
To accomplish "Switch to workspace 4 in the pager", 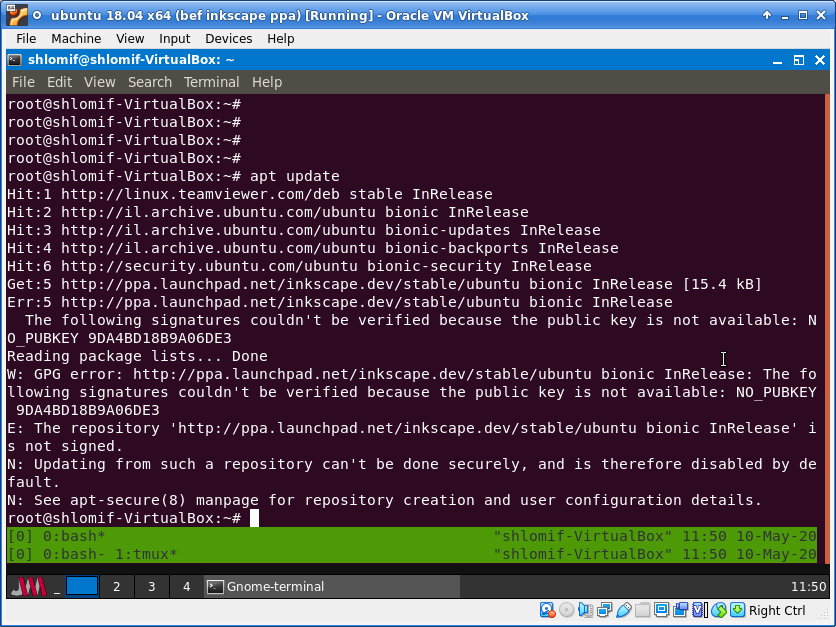I will point(186,586).
